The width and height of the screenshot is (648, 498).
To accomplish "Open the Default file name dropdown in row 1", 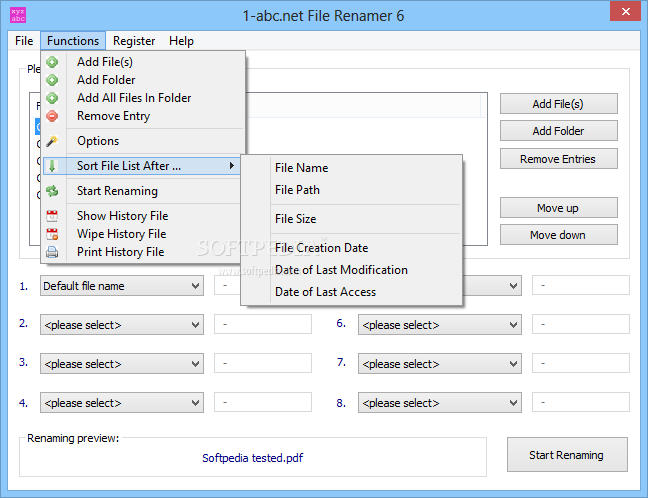I will tap(122, 286).
